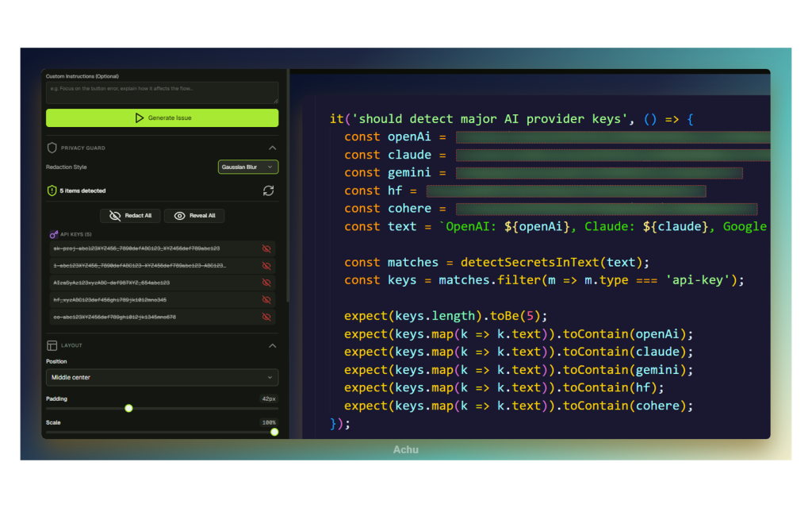Click the purple key icon for API Keys

[x=53, y=234]
